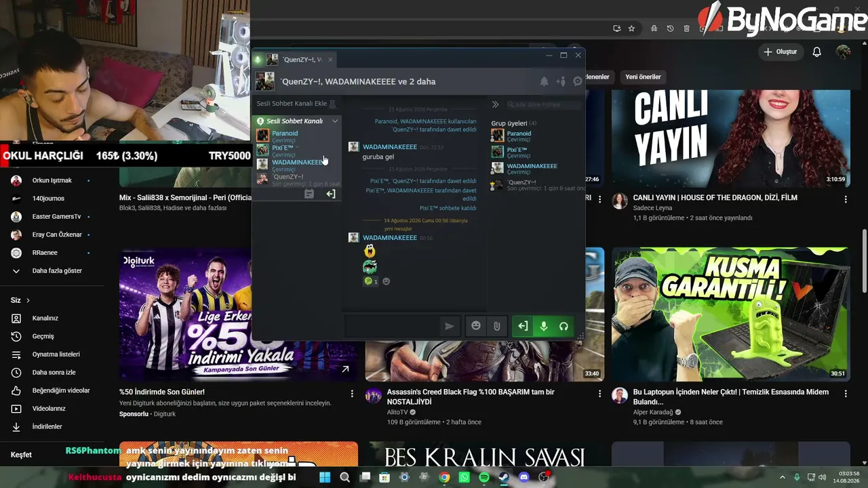This screenshot has width=868, height=488.
Task: Expand the Siz section in YouTube sidebar
Action: [x=20, y=300]
